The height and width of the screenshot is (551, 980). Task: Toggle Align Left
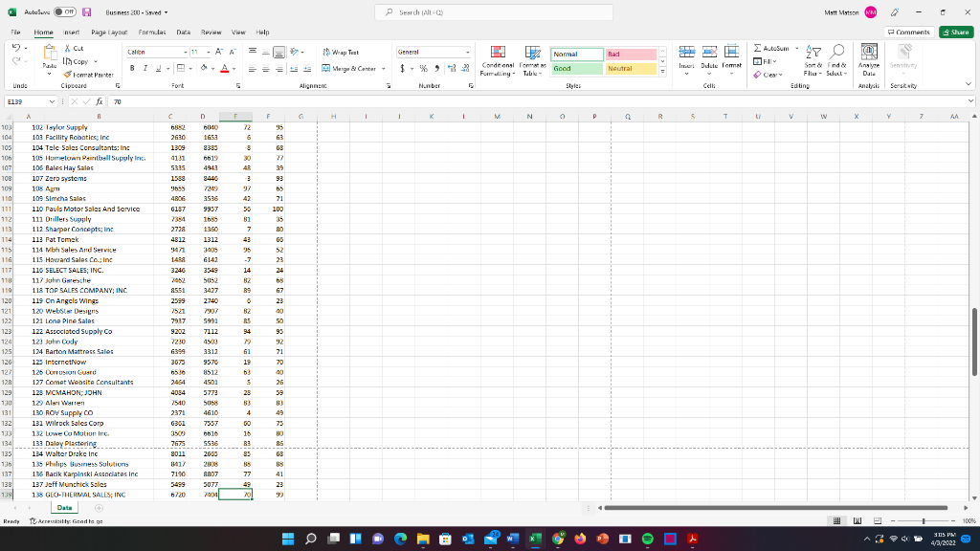pyautogui.click(x=253, y=69)
